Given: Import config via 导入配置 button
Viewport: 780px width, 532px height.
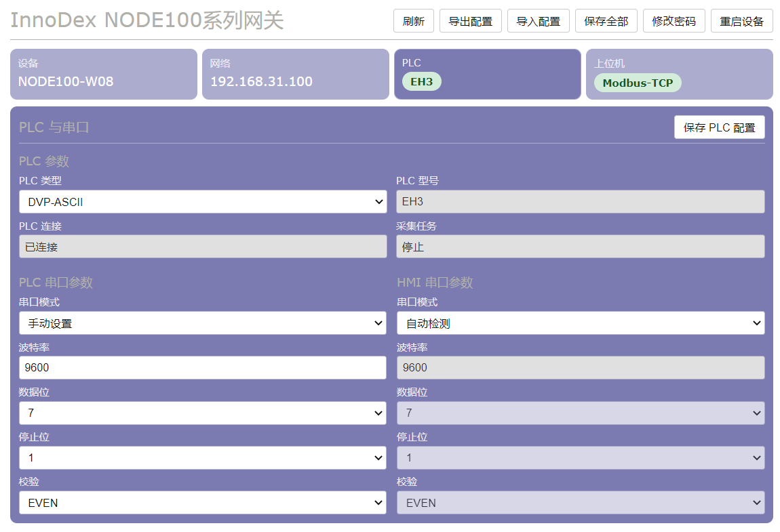Looking at the screenshot, I should (x=539, y=21).
